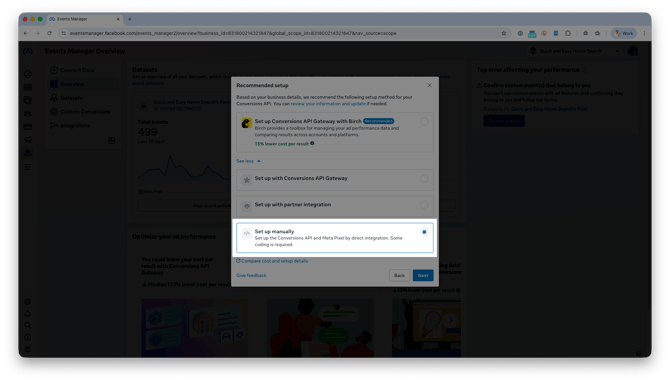
Task: Click the middle illustration thumbnail of people chatting
Action: 320,328
